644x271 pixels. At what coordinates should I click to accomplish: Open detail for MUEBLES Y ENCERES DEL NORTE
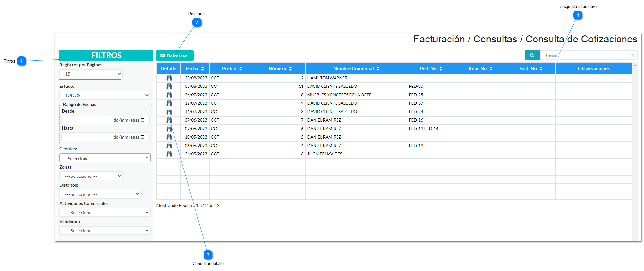coord(169,95)
